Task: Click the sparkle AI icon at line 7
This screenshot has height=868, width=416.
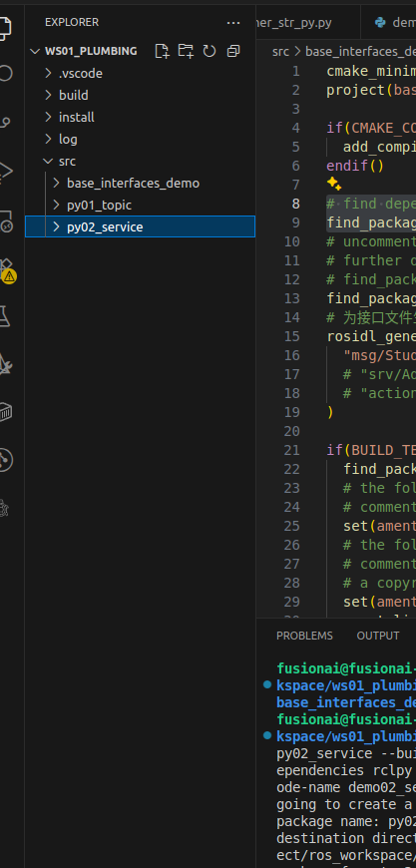Action: coord(333,185)
